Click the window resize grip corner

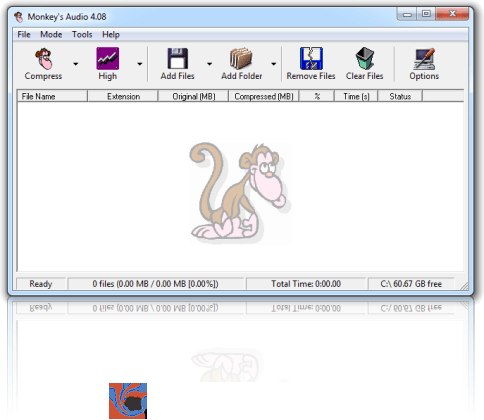464,286
